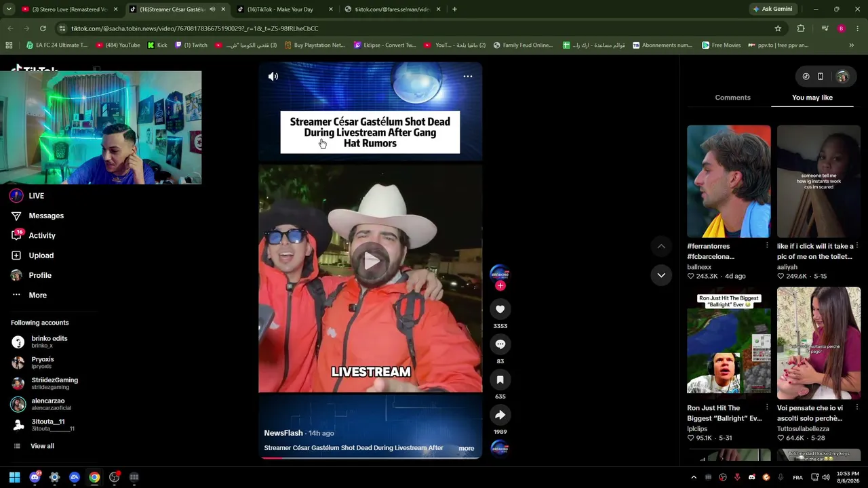Click the address bar URL field
Screen dimensions: 868x488
click(414, 28)
